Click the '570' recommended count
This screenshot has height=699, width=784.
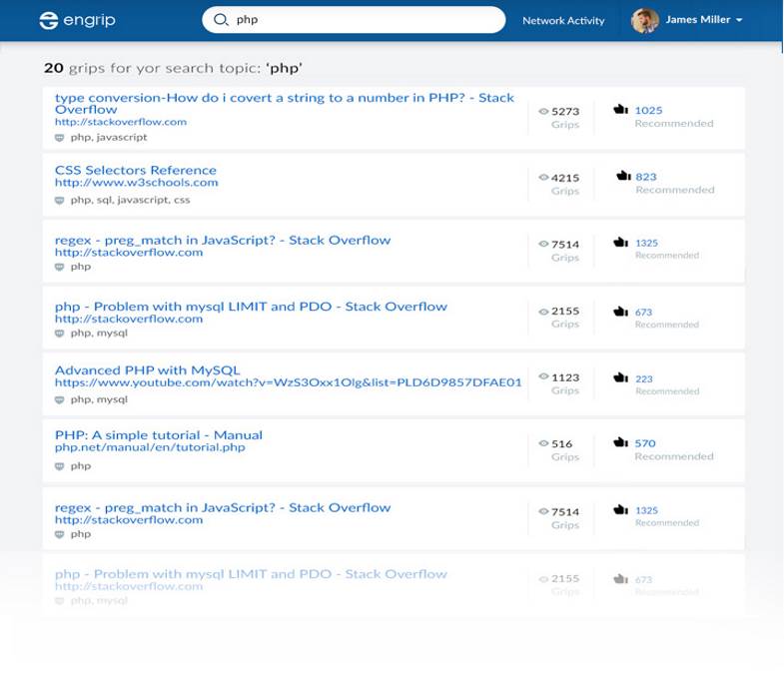645,443
